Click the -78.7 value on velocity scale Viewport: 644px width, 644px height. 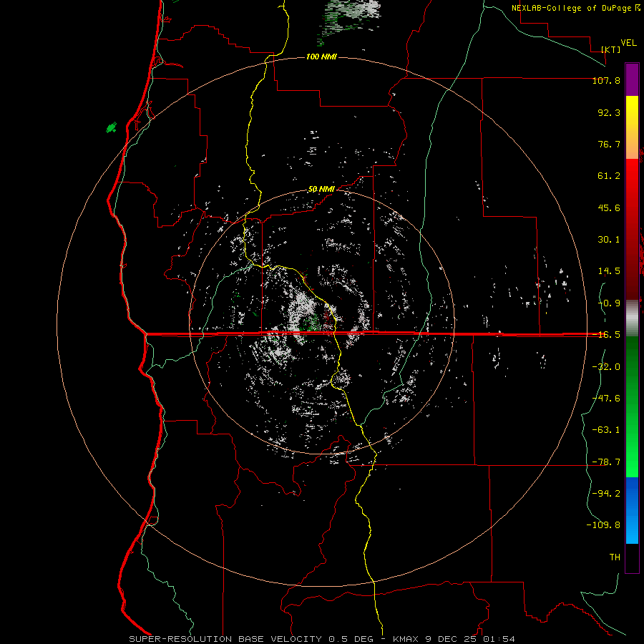click(606, 462)
